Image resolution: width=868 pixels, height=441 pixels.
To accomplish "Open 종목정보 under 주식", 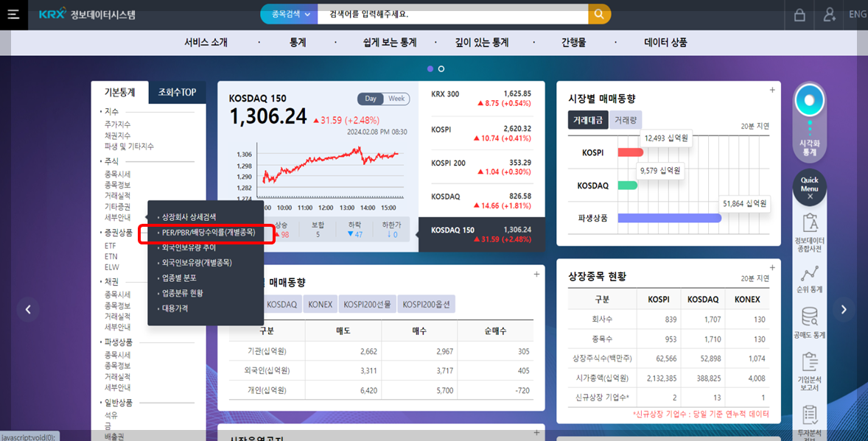I will click(x=117, y=185).
